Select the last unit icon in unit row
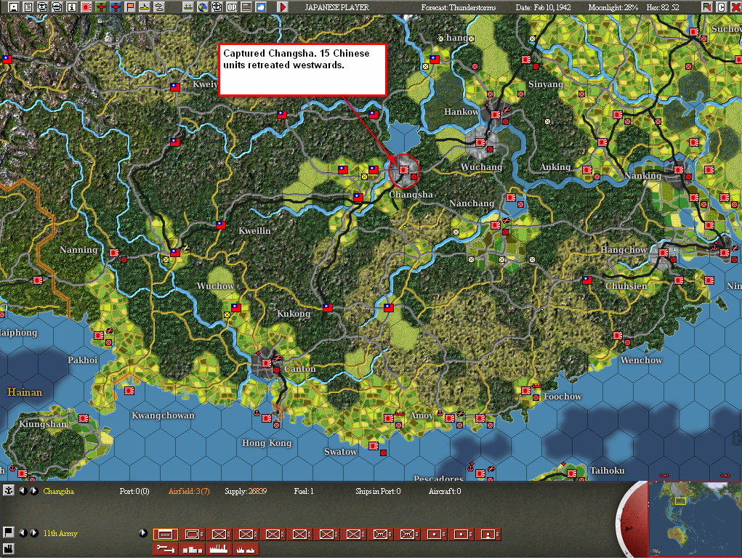The height and width of the screenshot is (560, 742). pyautogui.click(x=488, y=535)
